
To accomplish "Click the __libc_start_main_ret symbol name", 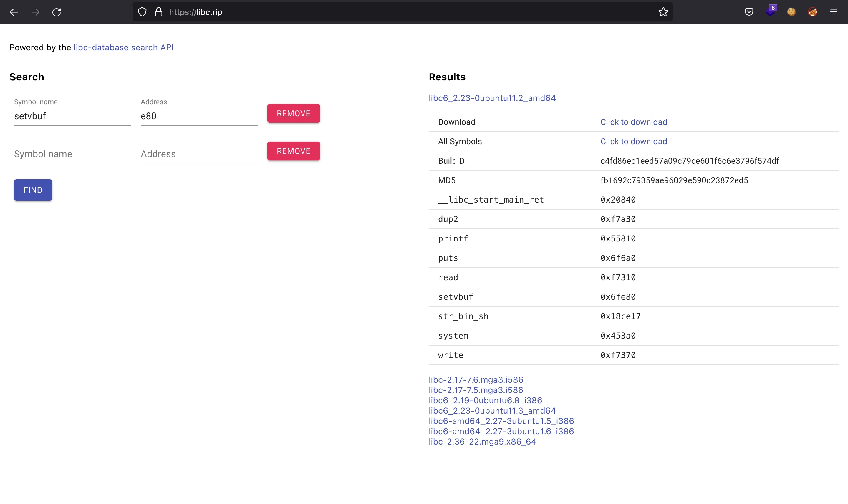I will 491,200.
